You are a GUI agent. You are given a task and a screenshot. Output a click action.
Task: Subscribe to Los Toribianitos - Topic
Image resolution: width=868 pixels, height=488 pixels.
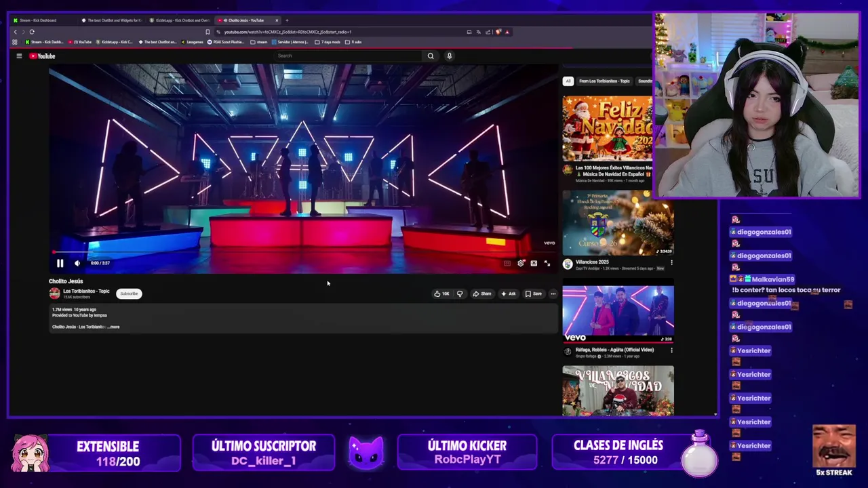tap(129, 293)
